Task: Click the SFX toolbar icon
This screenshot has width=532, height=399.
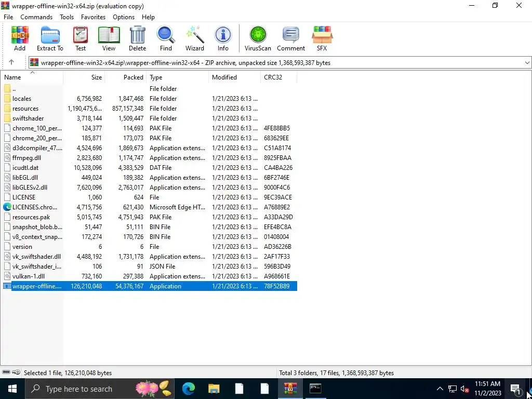Action: [322, 38]
